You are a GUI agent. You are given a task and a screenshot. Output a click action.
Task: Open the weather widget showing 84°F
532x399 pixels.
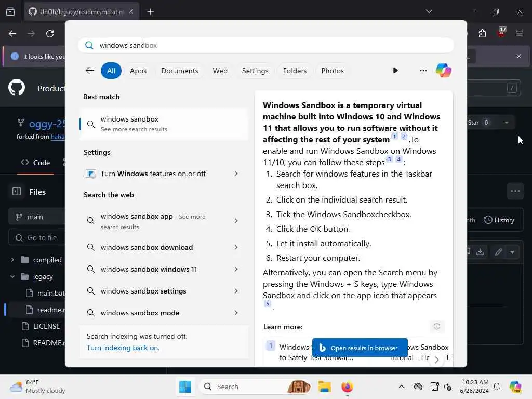(x=37, y=387)
